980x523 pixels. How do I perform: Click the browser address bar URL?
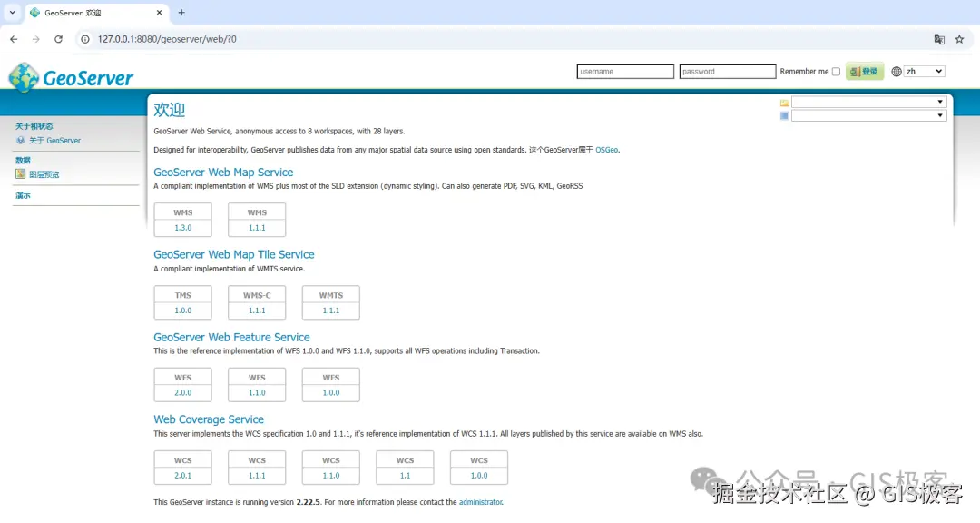coord(167,39)
